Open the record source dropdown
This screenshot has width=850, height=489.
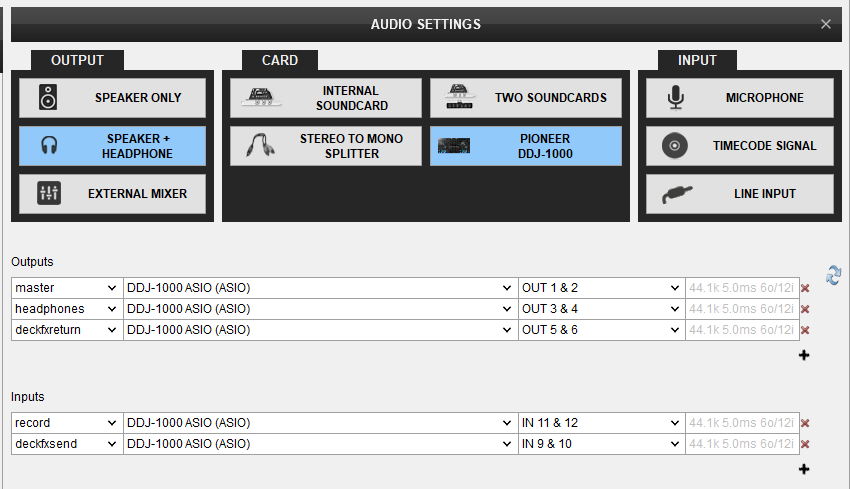tap(67, 423)
